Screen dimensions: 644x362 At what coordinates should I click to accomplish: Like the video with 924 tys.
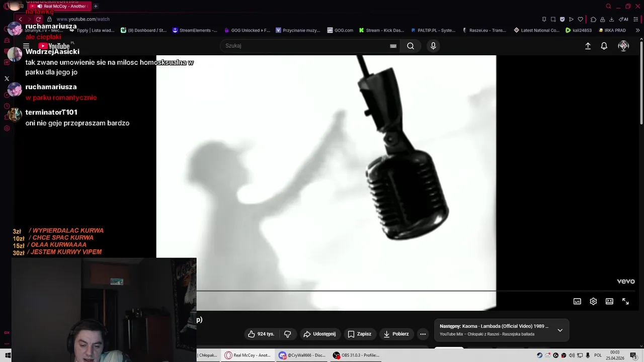(x=261, y=334)
